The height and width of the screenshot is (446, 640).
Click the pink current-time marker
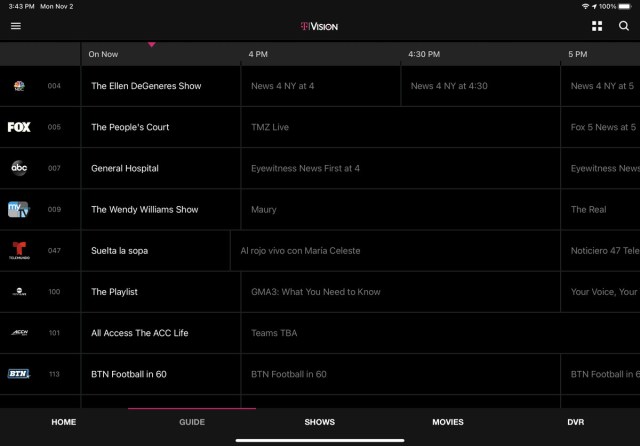pos(151,44)
